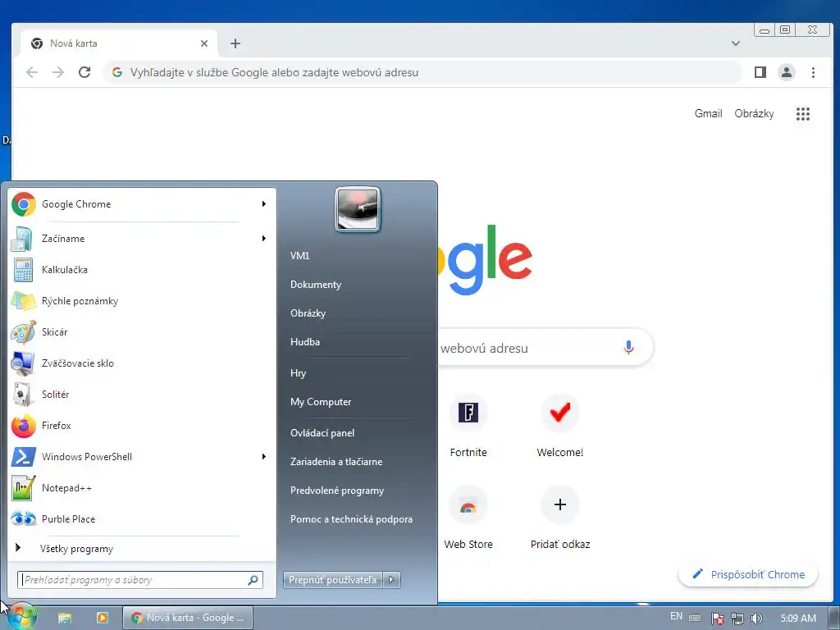Image resolution: width=840 pixels, height=630 pixels.
Task: Open Purble Place game
Action: tap(140, 518)
